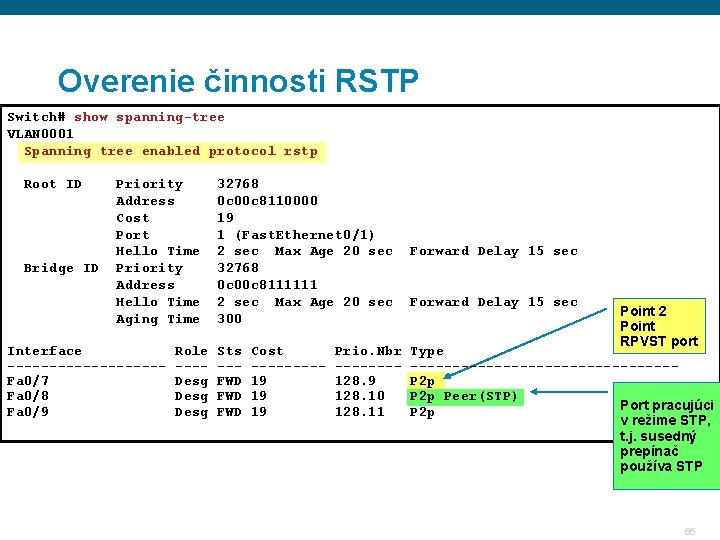Click 'P2p' type in Fa0/9 row
This screenshot has width=720, height=540.
422,412
